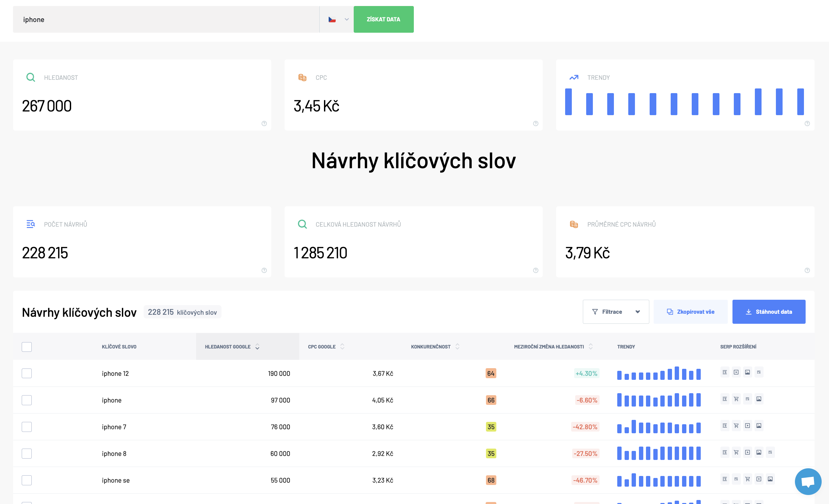Check the box for iphone 12 row
The width and height of the screenshot is (829, 504).
pyautogui.click(x=27, y=373)
